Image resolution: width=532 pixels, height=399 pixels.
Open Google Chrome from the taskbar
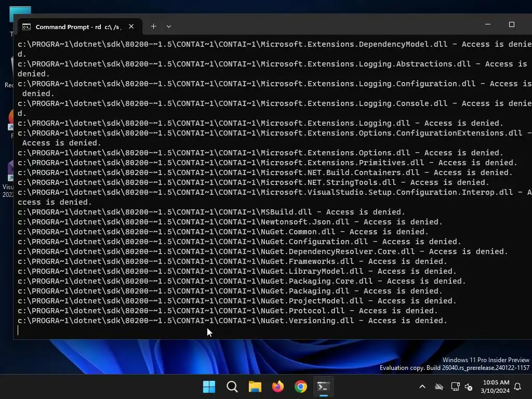pyautogui.click(x=301, y=387)
